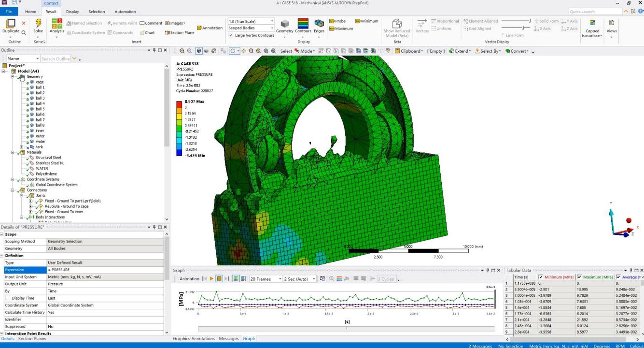Click the Edges display icon

[x=319, y=24]
